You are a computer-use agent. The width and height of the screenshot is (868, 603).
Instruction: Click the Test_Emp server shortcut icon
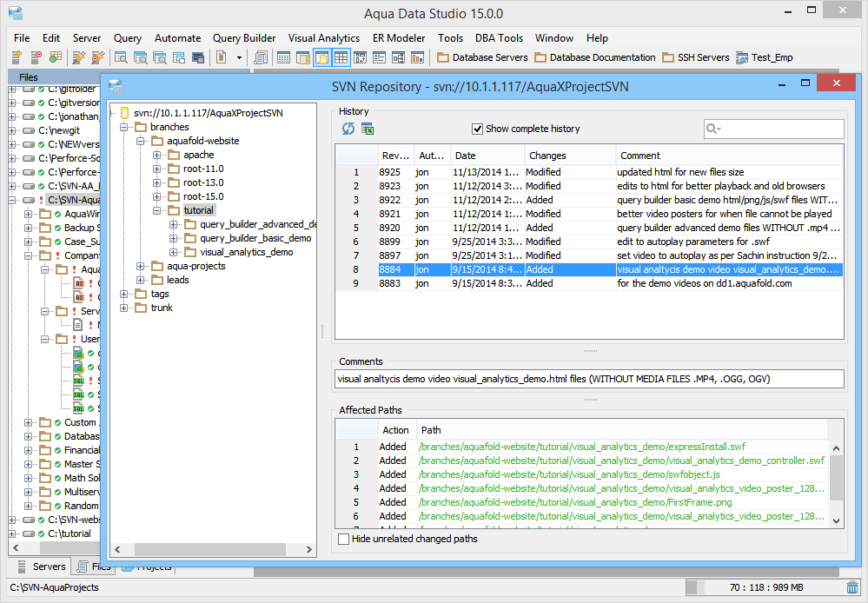coord(743,57)
